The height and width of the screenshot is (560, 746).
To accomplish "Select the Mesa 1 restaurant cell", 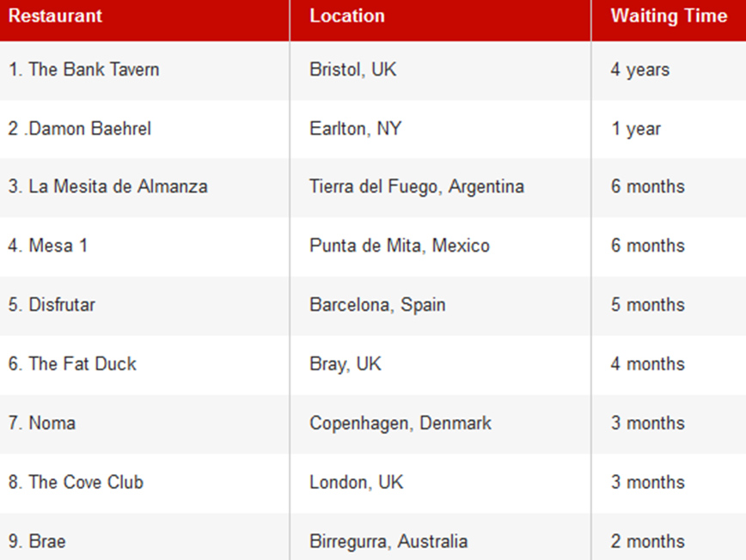I will 48,246.
